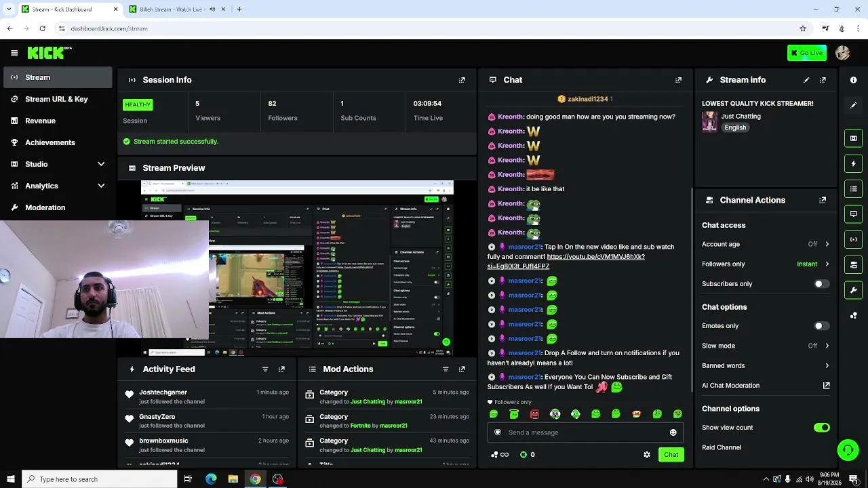This screenshot has width=868, height=488.
Task: Pop out the Chat panel
Action: coord(678,80)
